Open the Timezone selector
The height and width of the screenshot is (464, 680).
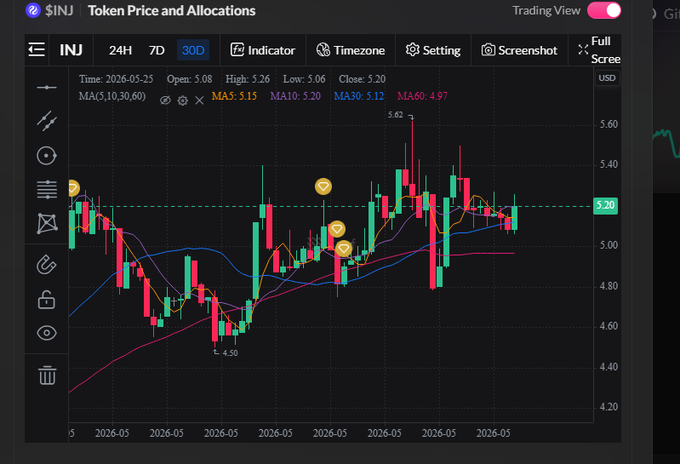point(350,50)
